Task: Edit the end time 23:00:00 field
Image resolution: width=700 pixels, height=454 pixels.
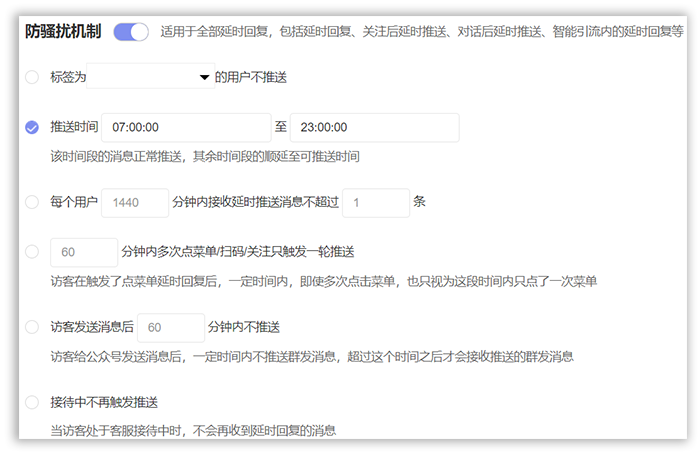Action: click(x=375, y=127)
